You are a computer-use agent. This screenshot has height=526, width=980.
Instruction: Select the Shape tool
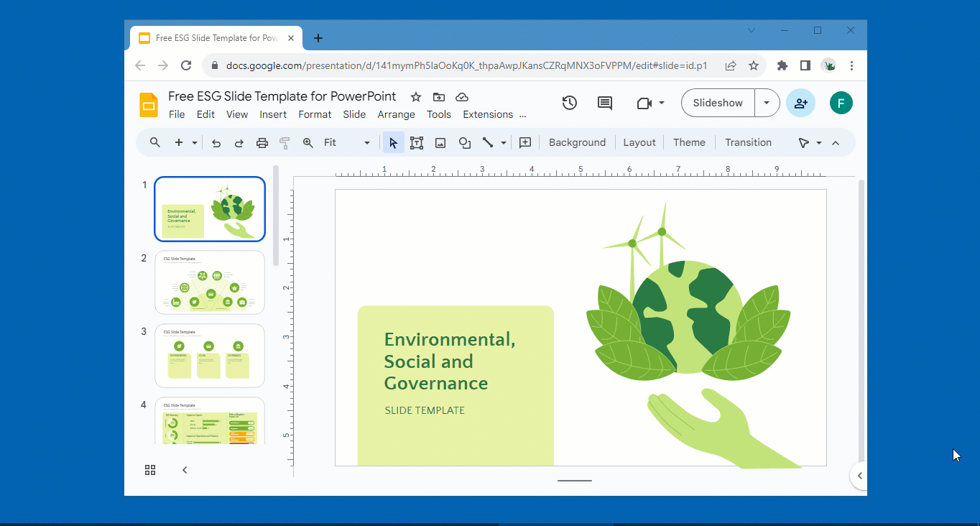[464, 142]
